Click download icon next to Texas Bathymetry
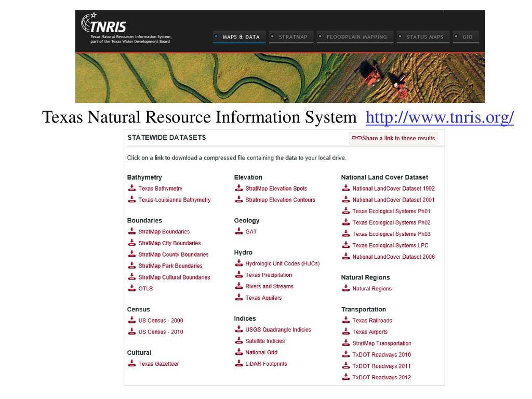The width and height of the screenshot is (532, 399). [131, 188]
